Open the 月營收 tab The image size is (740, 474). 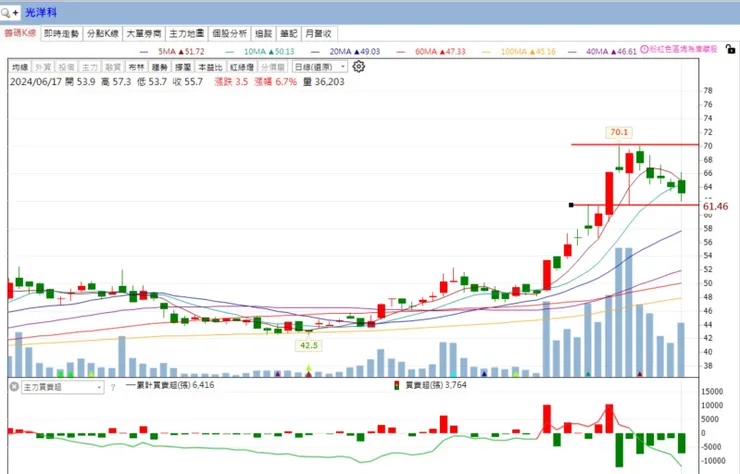319,34
